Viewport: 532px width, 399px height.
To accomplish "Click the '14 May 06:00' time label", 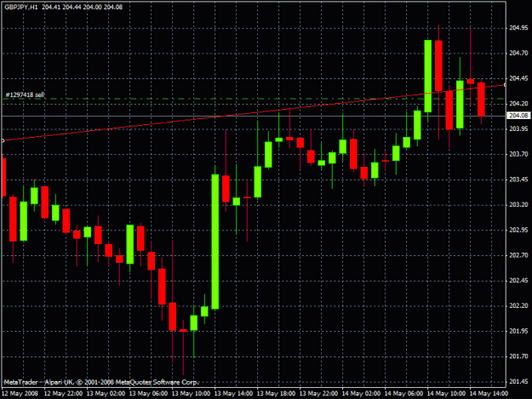I will [403, 394].
